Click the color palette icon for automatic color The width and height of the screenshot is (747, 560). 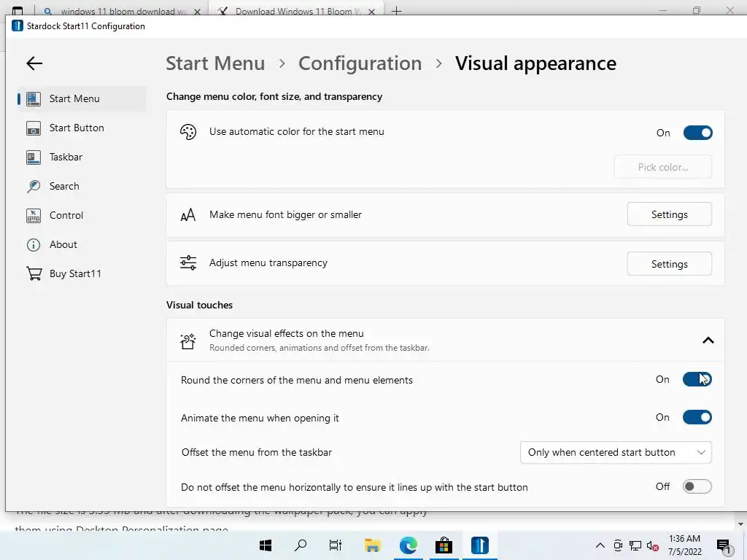(188, 132)
